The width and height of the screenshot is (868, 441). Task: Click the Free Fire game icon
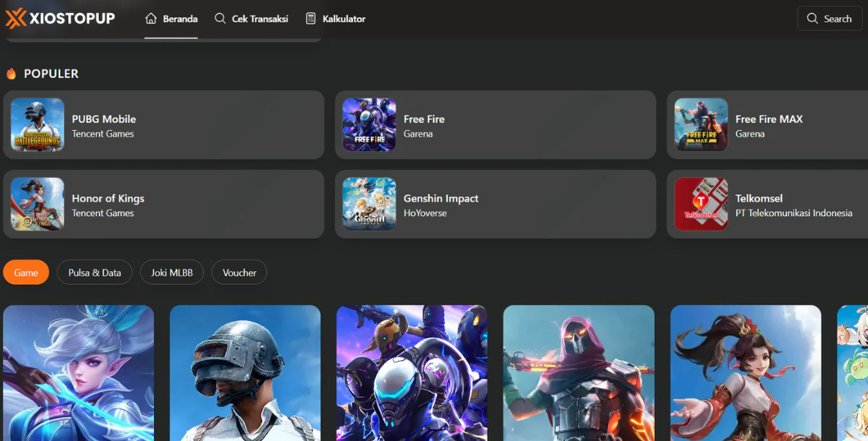click(x=370, y=125)
